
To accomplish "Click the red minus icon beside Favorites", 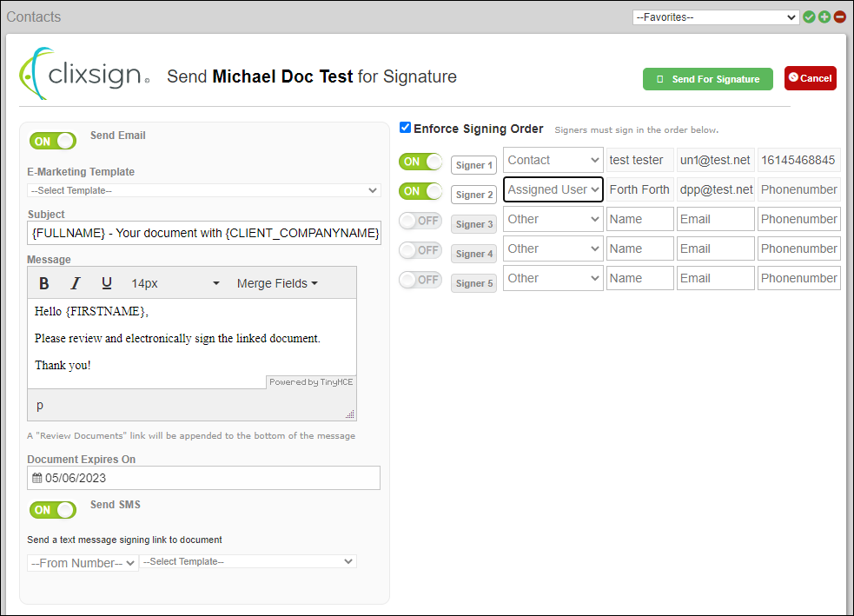I will click(x=839, y=17).
